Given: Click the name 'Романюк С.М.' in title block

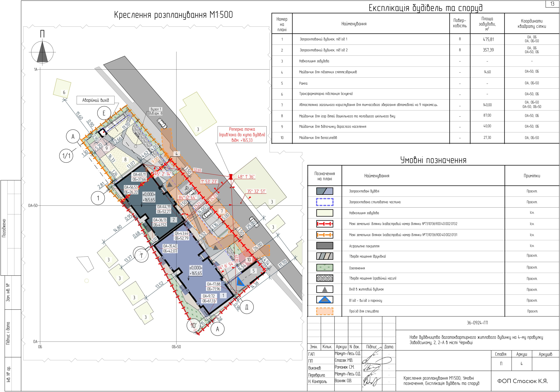Looking at the screenshot, I should pyautogui.click(x=344, y=367).
